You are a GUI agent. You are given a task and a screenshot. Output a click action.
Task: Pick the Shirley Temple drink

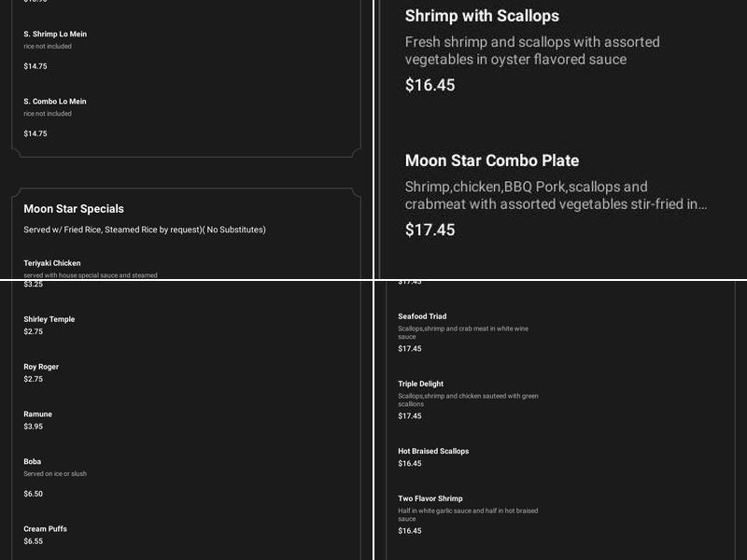(49, 319)
